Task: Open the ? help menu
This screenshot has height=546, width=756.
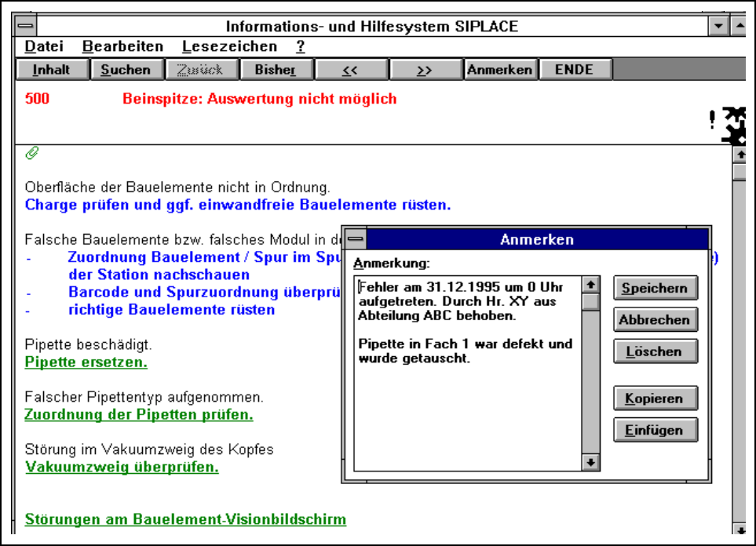Action: click(x=301, y=46)
